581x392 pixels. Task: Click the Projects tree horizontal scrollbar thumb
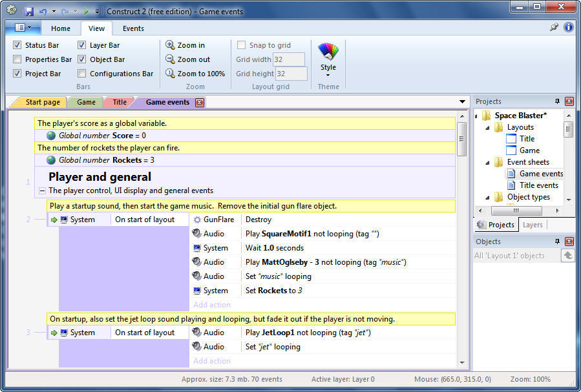pos(516,211)
